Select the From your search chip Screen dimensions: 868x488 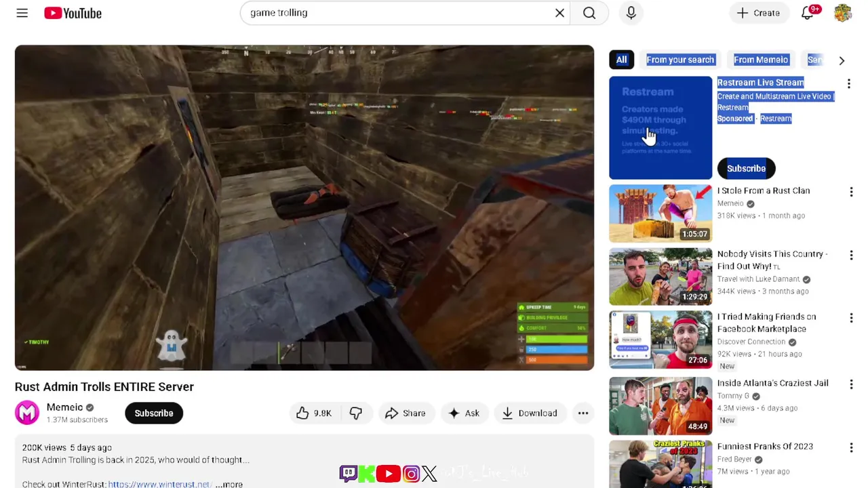click(680, 60)
